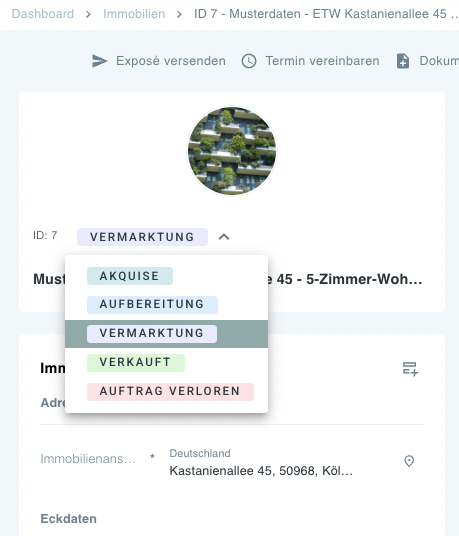Click the clock icon for appointments

249,61
